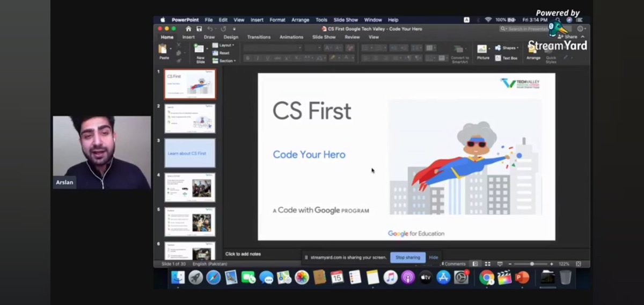This screenshot has height=305, width=644.
Task: Click the Arrange button in ribbon
Action: 533,52
